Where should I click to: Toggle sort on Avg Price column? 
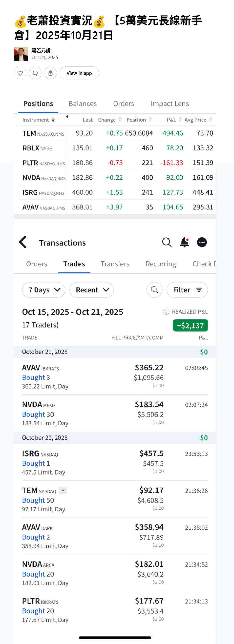211,119
